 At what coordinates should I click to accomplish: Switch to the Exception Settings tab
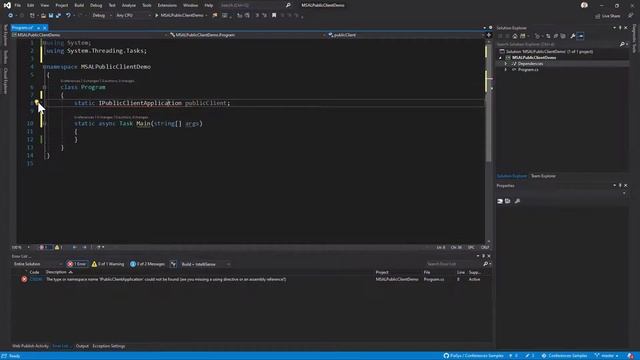point(109,346)
